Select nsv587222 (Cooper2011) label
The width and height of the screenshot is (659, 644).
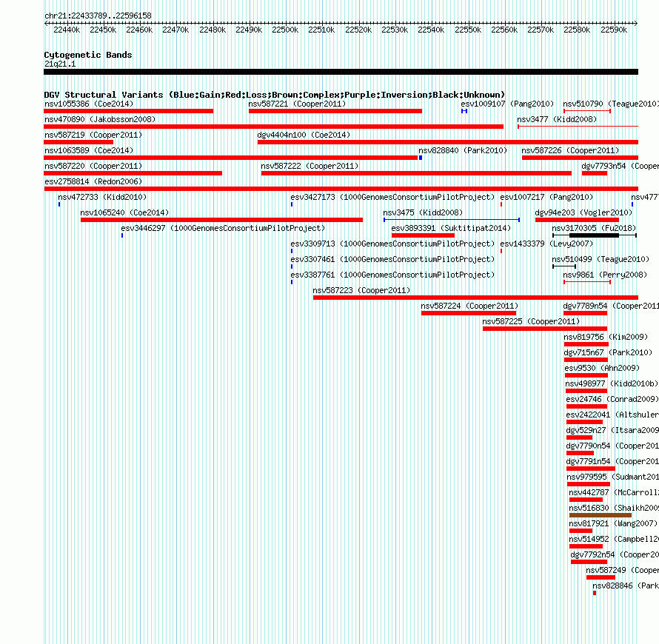tap(310, 166)
